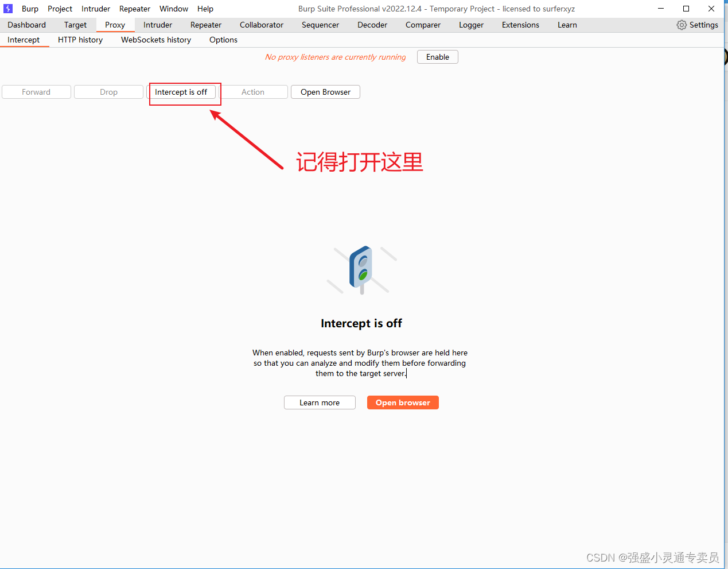Minimize the Burp Suite window
The width and height of the screenshot is (728, 569).
[661, 9]
